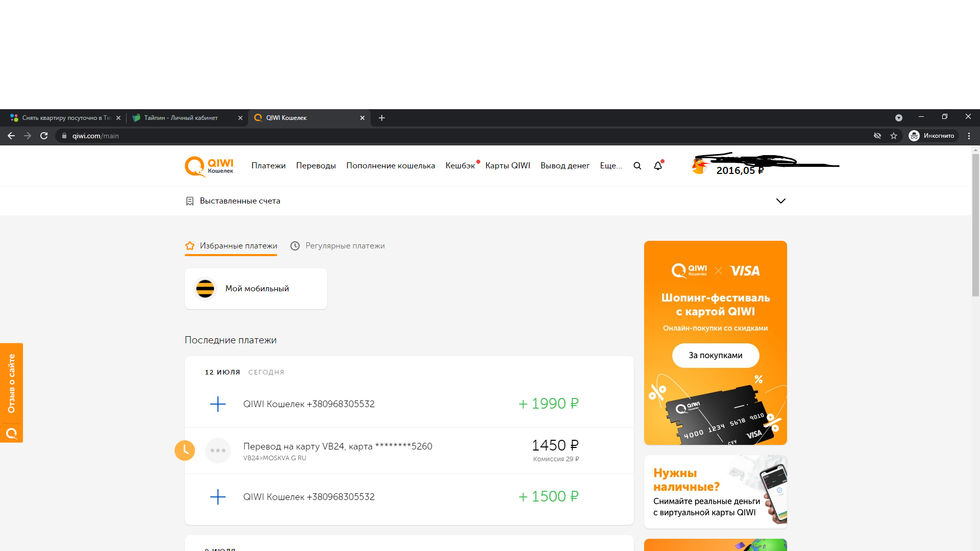
Task: Open the Вывод денег menu
Action: pos(565,166)
